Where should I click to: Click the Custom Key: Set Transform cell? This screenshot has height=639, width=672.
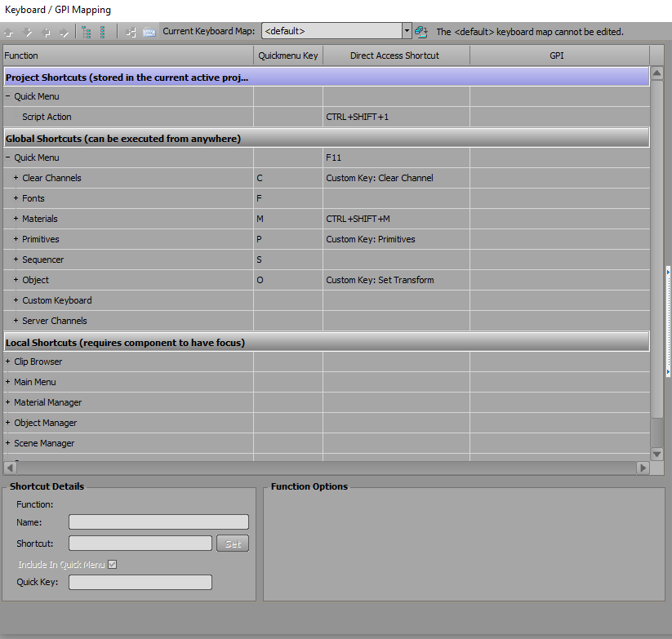pyautogui.click(x=396, y=280)
